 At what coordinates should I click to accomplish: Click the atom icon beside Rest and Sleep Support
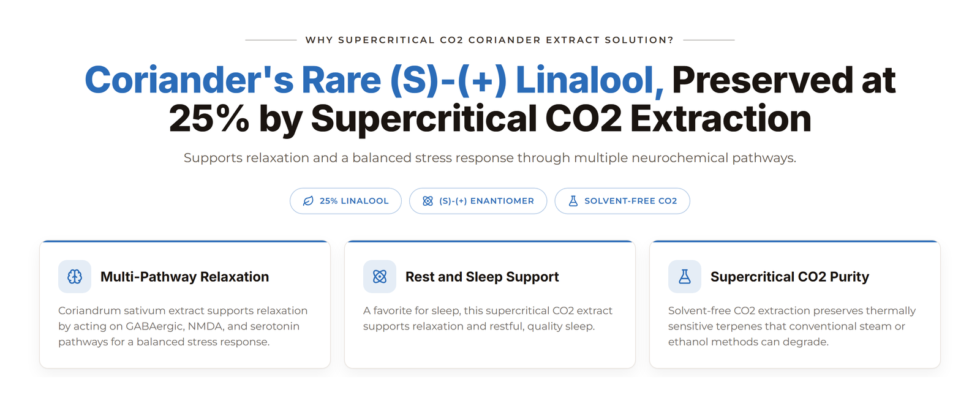[380, 277]
